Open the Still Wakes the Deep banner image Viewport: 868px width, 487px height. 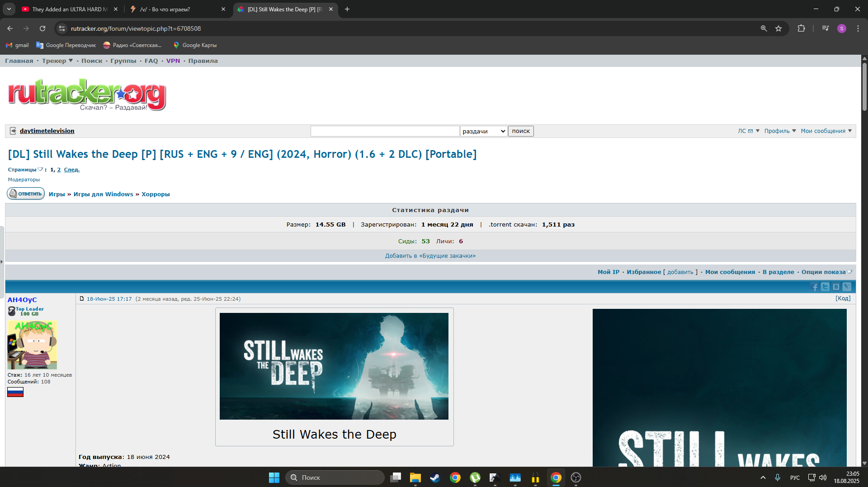pos(334,366)
